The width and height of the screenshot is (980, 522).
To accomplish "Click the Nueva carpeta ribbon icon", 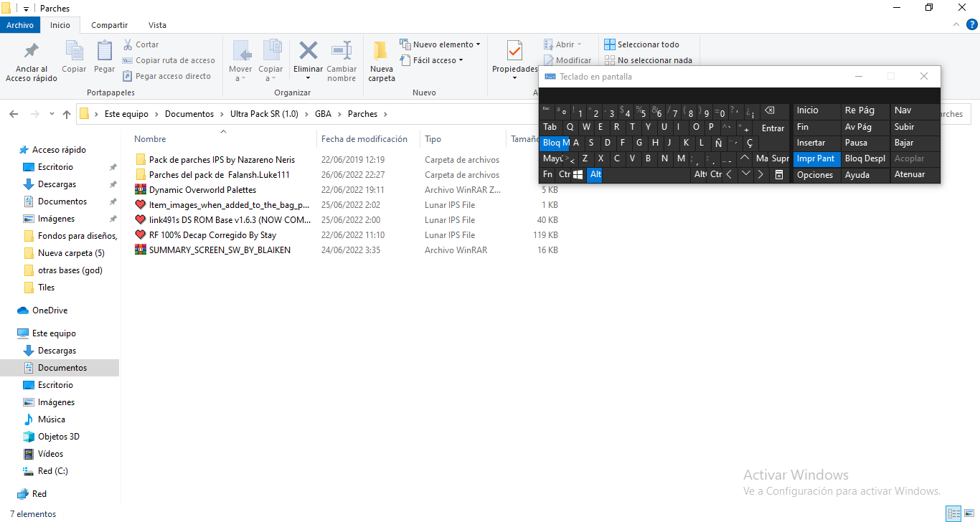I will [381, 52].
